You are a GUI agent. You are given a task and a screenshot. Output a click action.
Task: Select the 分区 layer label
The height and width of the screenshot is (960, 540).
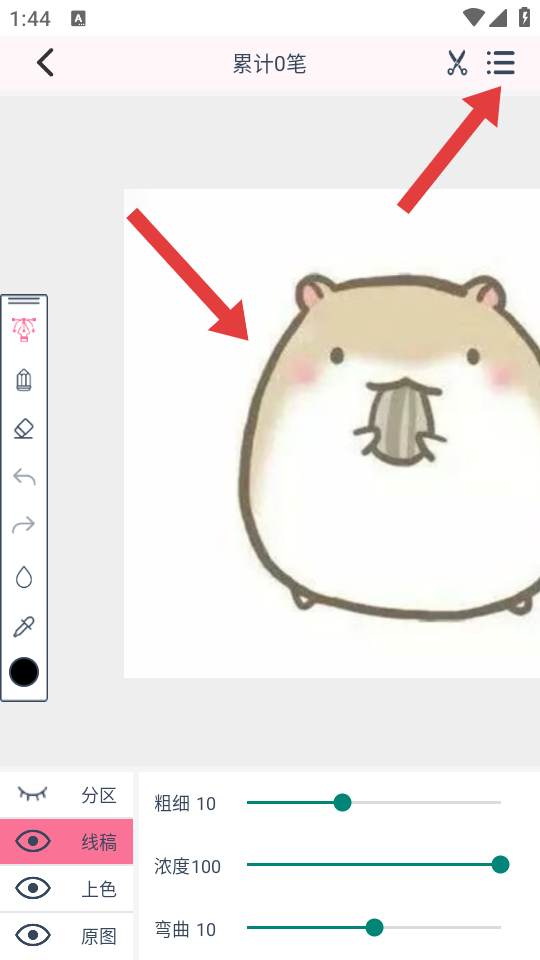click(99, 795)
